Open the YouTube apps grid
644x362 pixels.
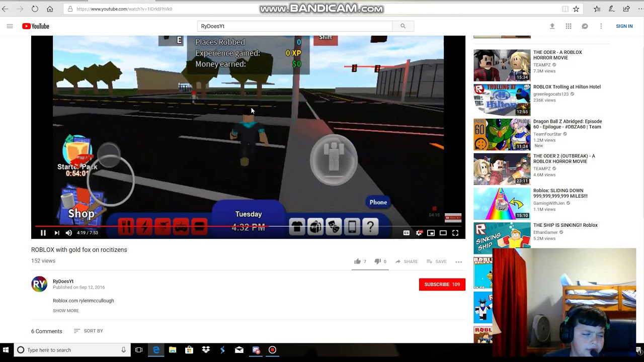pos(569,26)
